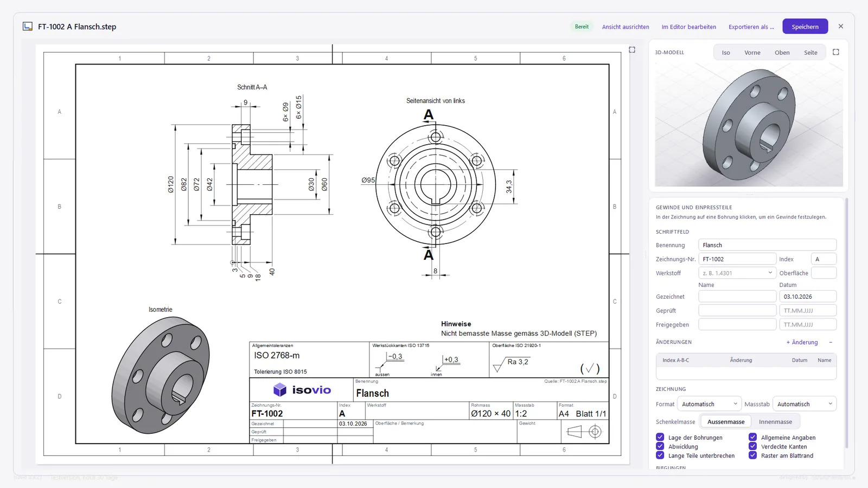Close the FT-1002 drawing dialog
Viewport: 868px width, 488px height.
[841, 26]
